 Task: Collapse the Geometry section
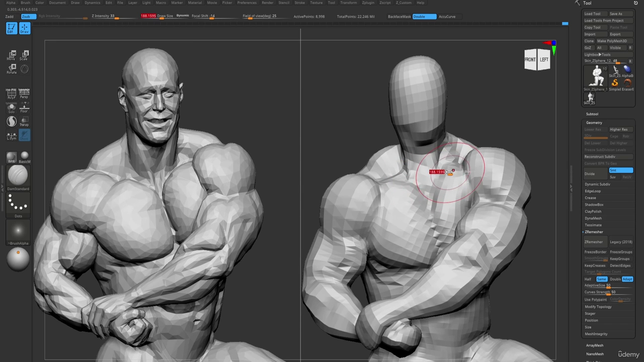pos(594,123)
